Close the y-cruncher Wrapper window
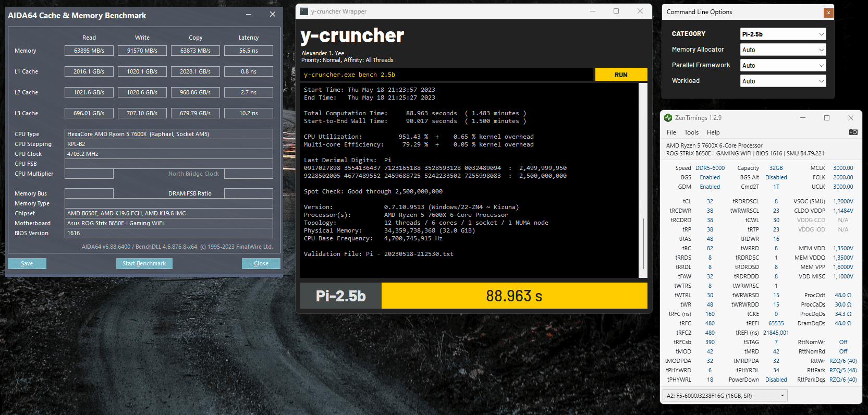868x415 pixels. point(640,11)
